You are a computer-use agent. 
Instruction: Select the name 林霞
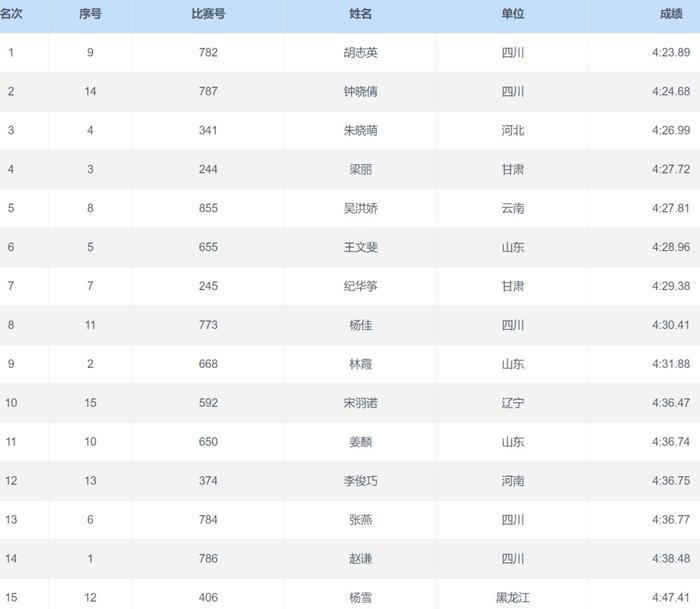click(360, 364)
